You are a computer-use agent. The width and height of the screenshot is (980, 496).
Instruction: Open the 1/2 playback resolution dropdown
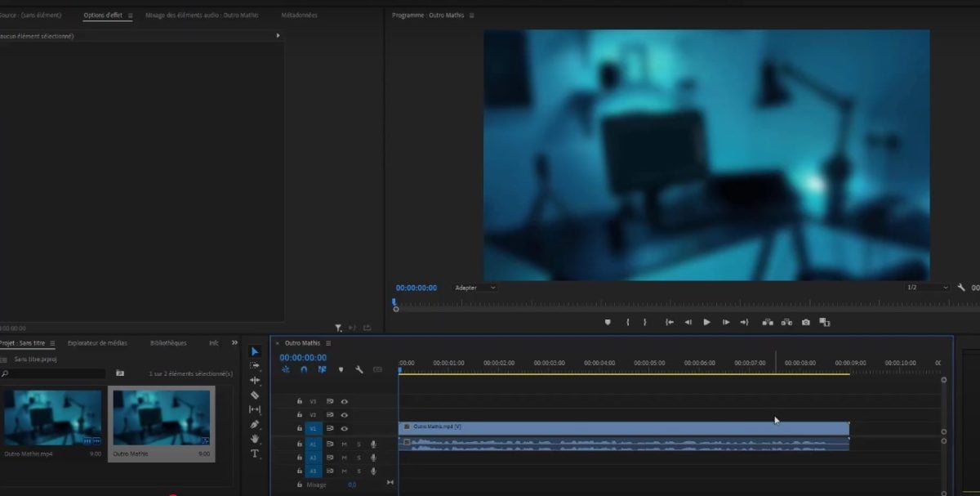click(925, 288)
